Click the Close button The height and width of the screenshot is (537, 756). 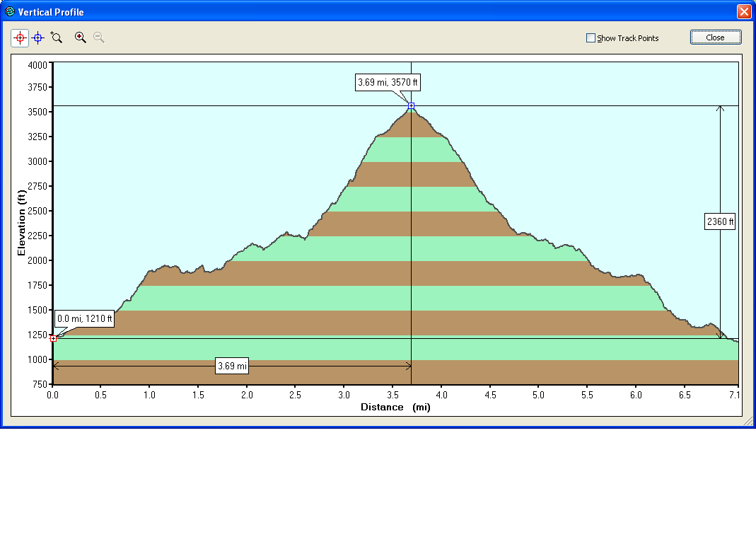click(716, 37)
